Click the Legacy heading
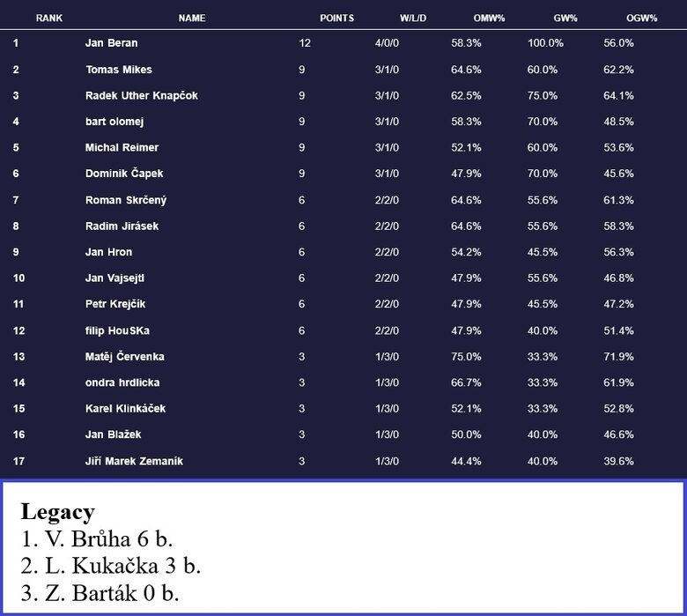The image size is (687, 616). 58,512
